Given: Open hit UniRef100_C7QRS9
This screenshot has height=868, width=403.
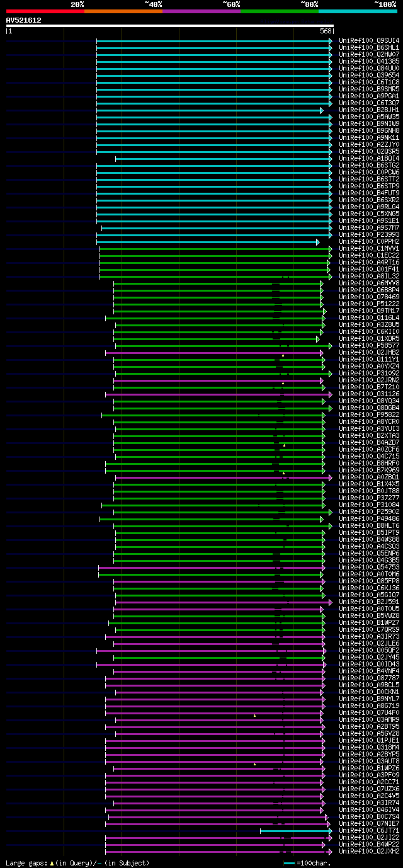Looking at the screenshot, I should [369, 629].
